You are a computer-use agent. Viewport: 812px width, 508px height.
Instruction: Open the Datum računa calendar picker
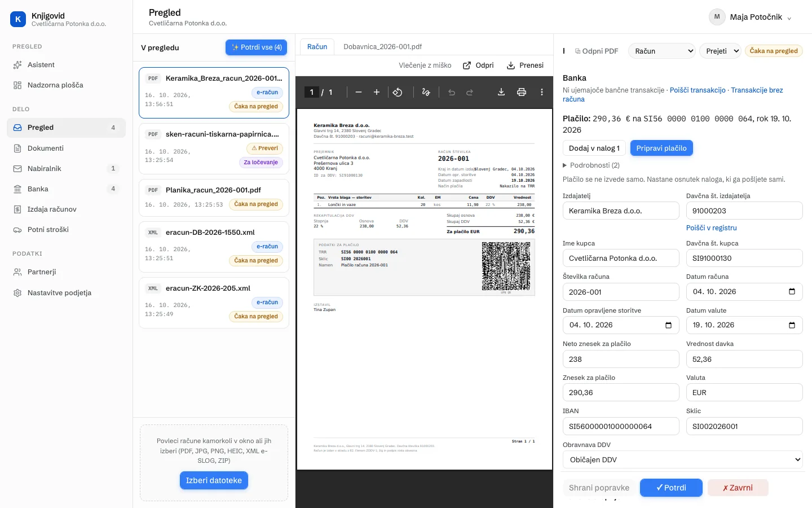click(x=792, y=292)
